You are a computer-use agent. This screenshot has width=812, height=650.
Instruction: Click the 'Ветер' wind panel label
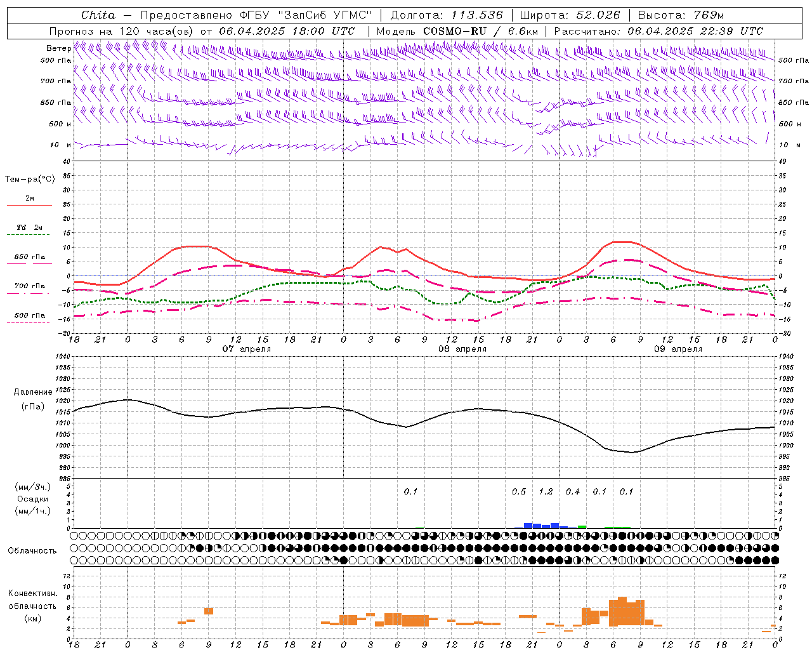pyautogui.click(x=58, y=48)
